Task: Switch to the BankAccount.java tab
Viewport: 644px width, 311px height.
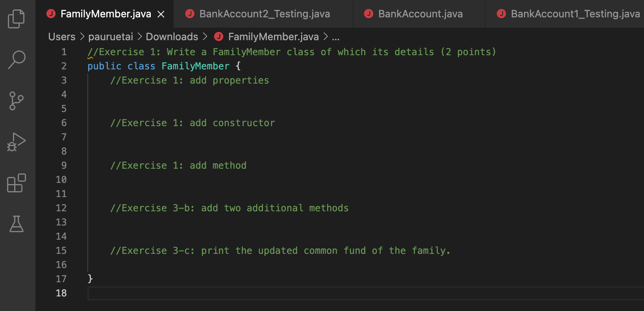Action: coord(420,14)
